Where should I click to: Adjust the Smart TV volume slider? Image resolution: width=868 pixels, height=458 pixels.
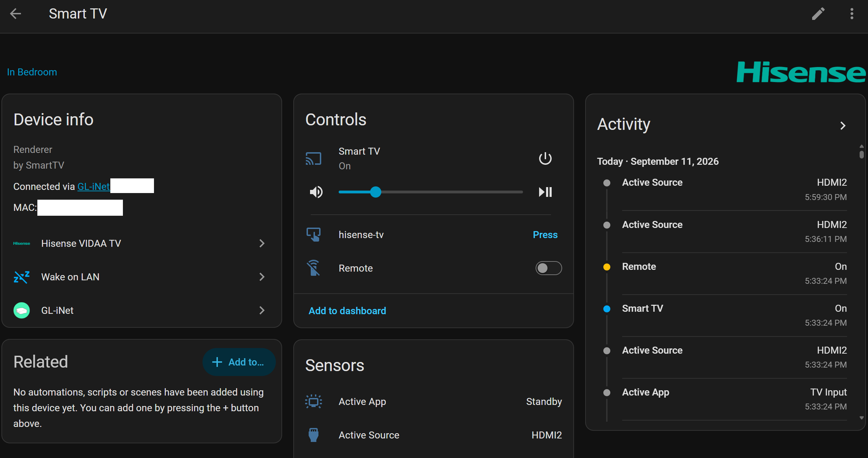(x=431, y=192)
